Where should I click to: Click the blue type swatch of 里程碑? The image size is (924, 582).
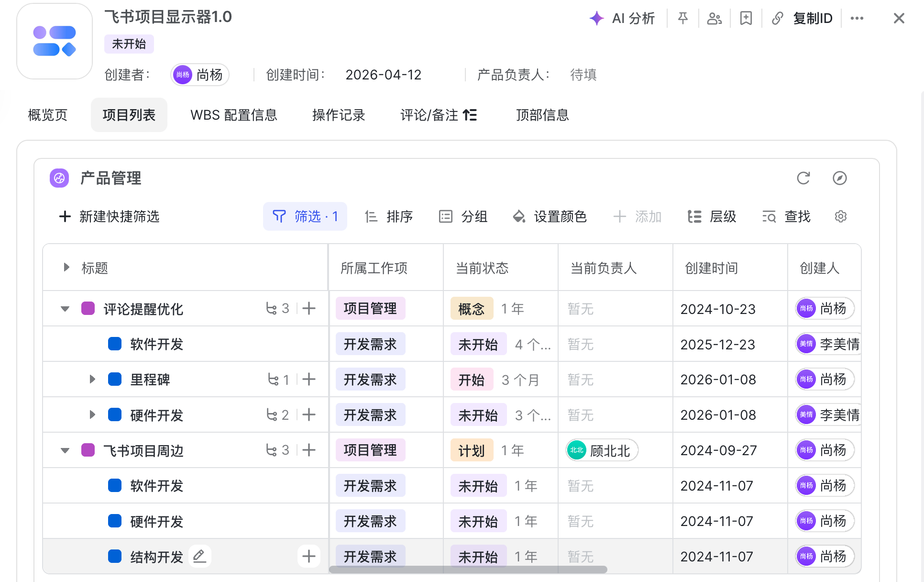tap(115, 379)
